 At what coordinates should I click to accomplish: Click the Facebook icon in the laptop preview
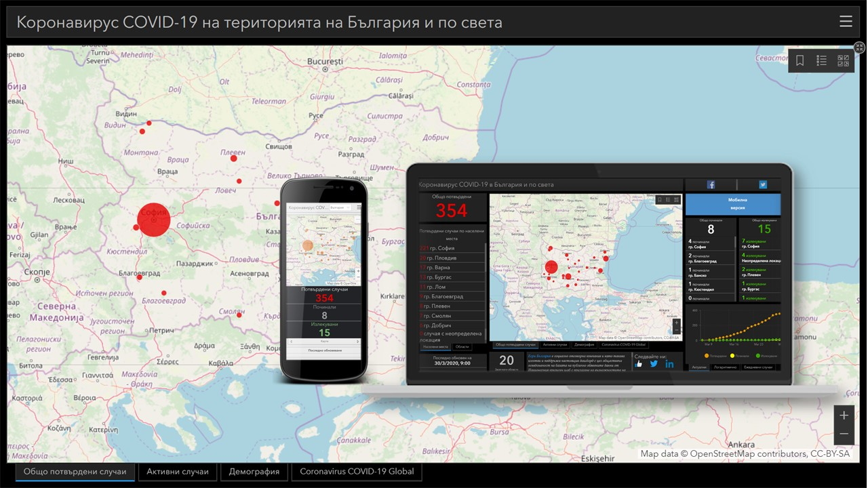pos(711,184)
